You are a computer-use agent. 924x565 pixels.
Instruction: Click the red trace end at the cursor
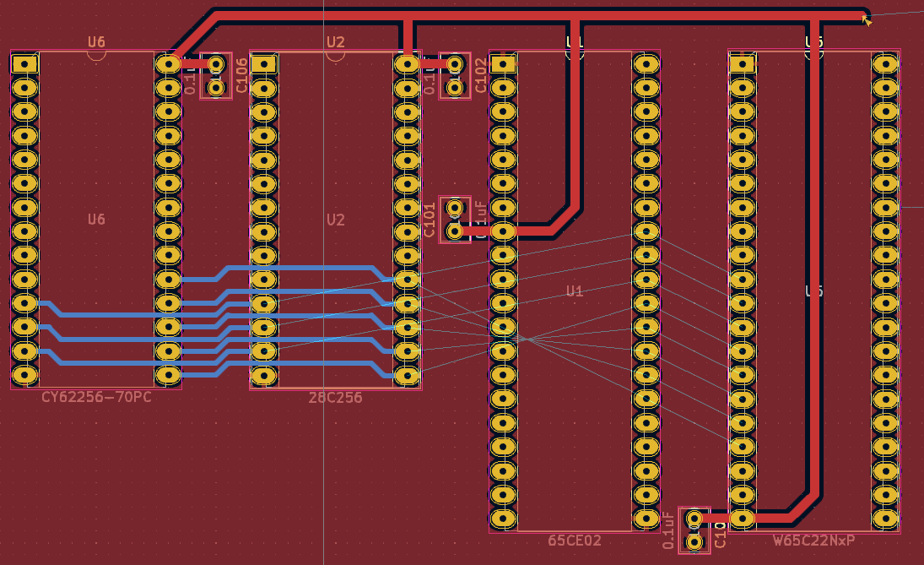click(864, 16)
